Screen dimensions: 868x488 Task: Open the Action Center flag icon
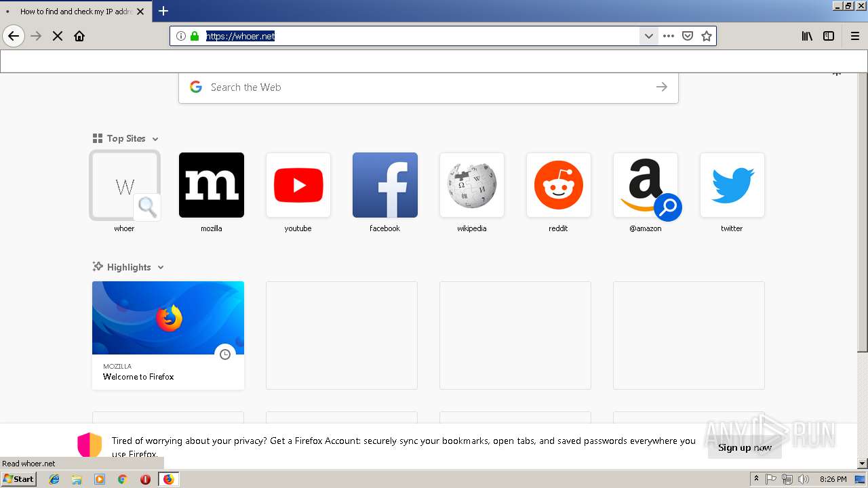[x=771, y=479]
